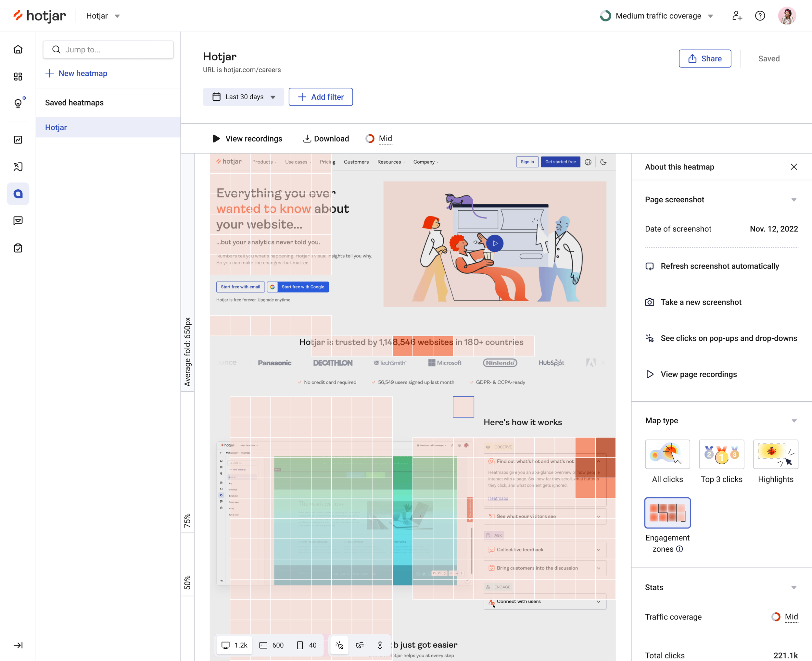Click the invite user icon
The image size is (812, 661).
tap(737, 16)
